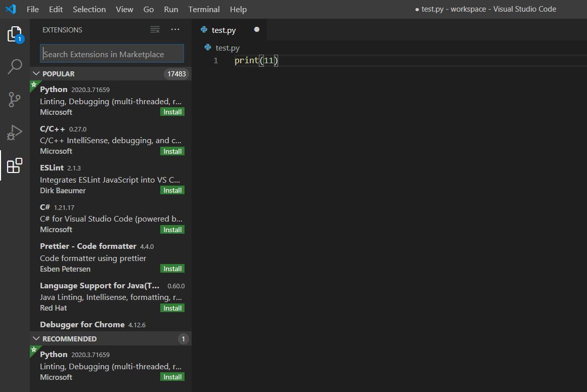The height and width of the screenshot is (392, 587).
Task: Click Esben Petersen publisher name
Action: [65, 269]
